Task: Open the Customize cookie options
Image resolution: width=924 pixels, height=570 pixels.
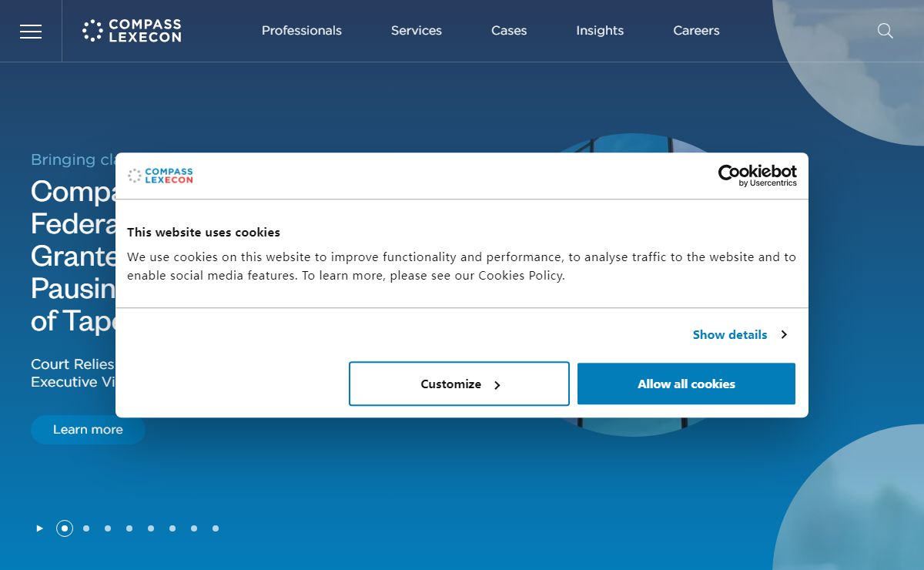Action: coord(459,384)
